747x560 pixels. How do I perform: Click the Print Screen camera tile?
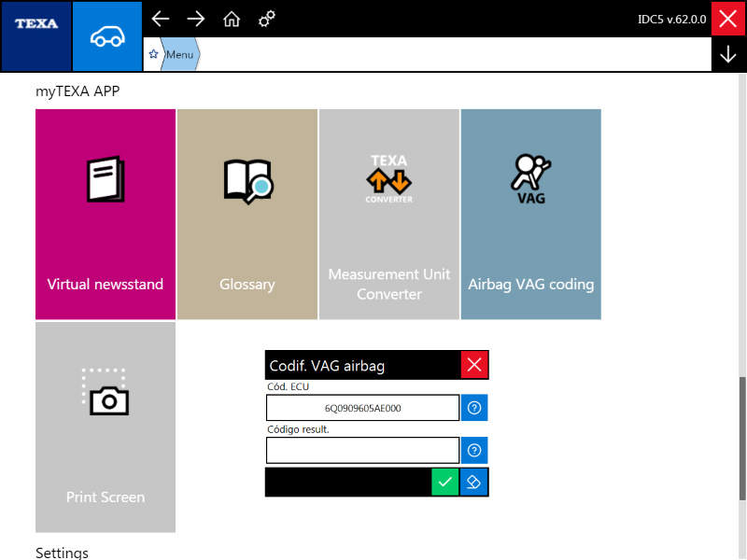[106, 427]
